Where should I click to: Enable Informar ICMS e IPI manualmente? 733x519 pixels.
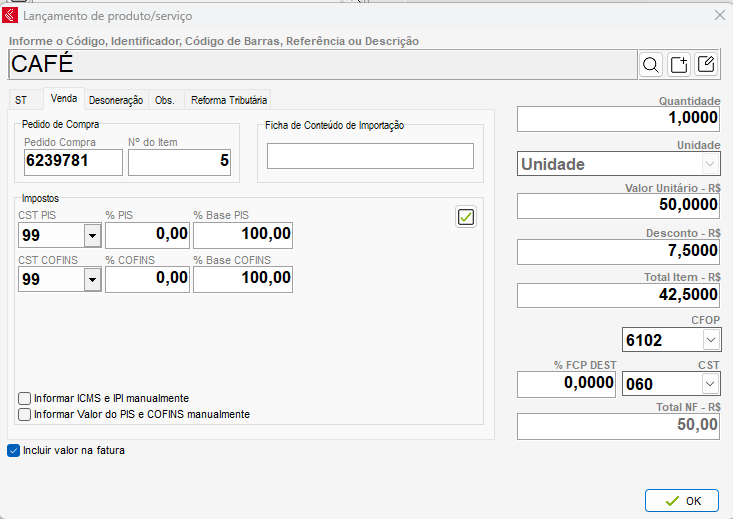(25, 398)
